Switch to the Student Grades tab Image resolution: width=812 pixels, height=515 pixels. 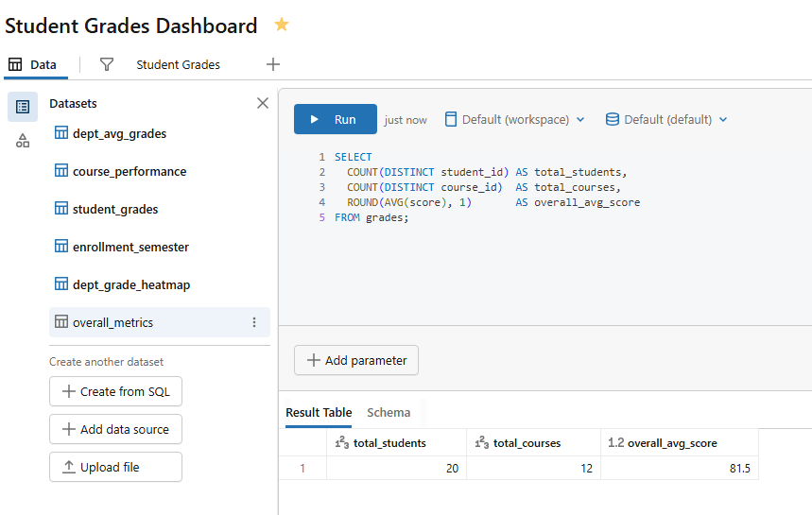[178, 64]
